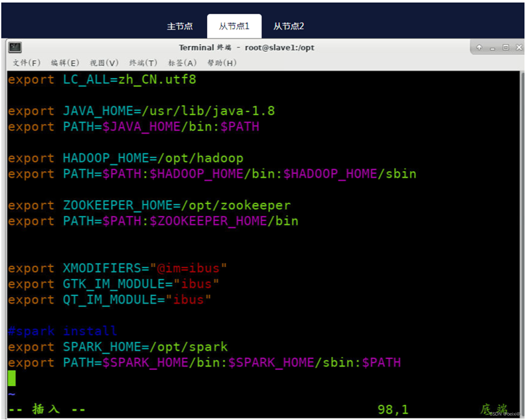527x420 pixels.
Task: Open the 从节点2 tab
Action: coord(288,26)
